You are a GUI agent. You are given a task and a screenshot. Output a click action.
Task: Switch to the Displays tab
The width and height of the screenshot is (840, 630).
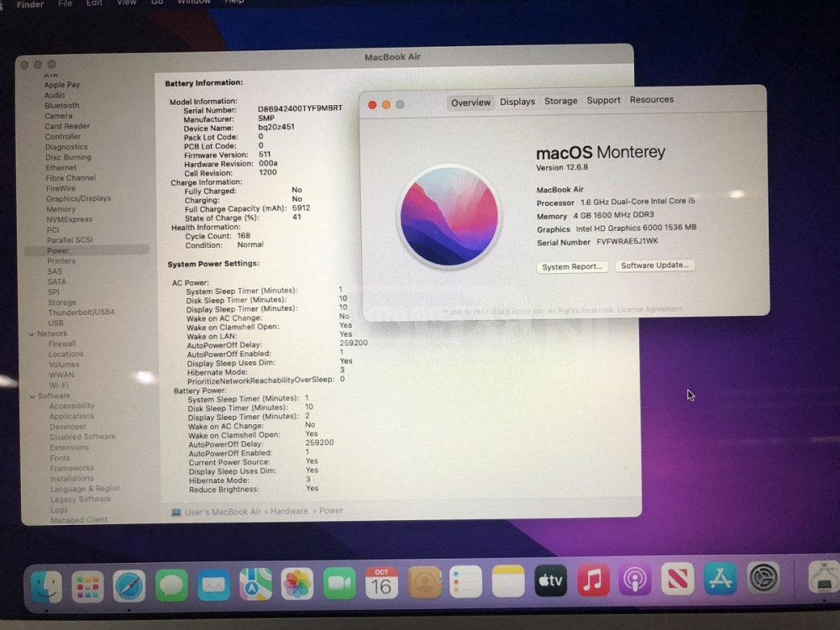pyautogui.click(x=517, y=102)
